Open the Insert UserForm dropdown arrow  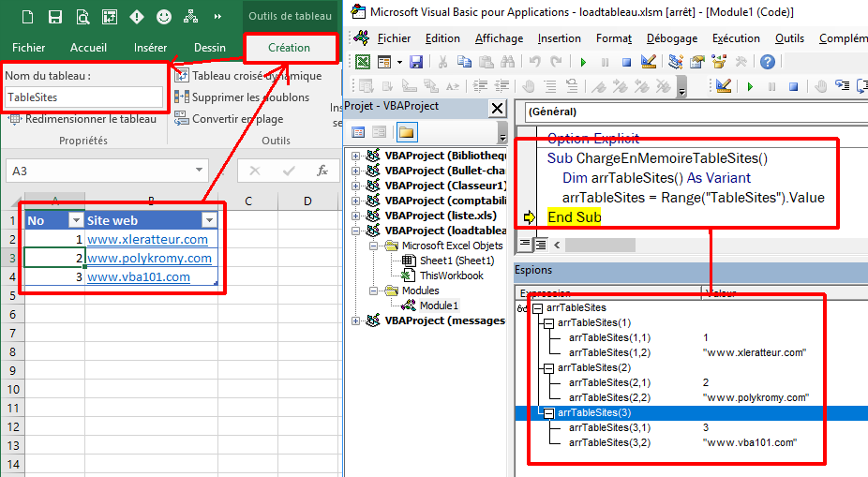click(x=399, y=62)
